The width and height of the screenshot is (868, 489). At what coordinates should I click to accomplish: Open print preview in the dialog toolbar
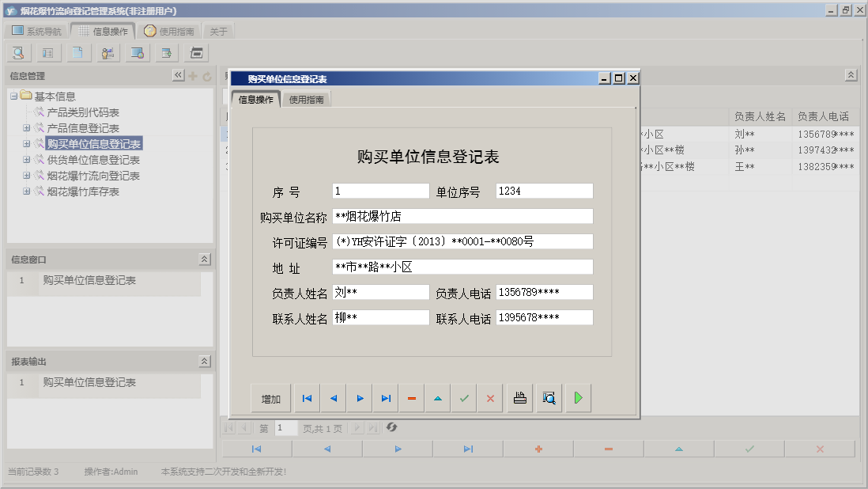(x=549, y=398)
